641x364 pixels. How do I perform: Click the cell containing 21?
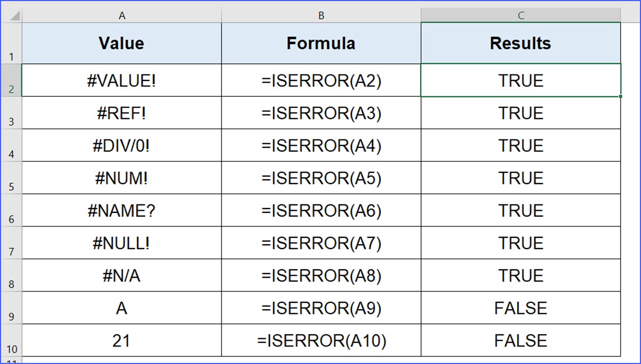coord(122,341)
